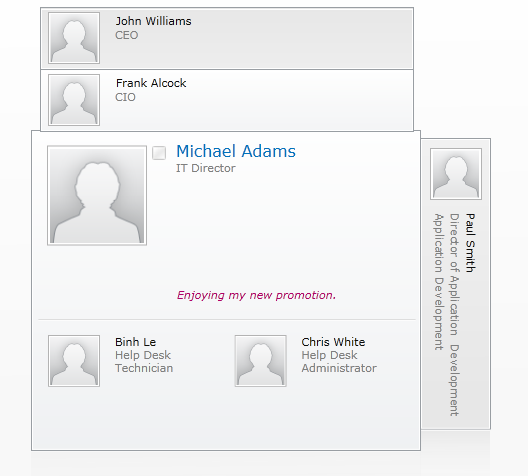Select the rotated Paul Smith name
This screenshot has height=476, width=528.
coord(470,243)
